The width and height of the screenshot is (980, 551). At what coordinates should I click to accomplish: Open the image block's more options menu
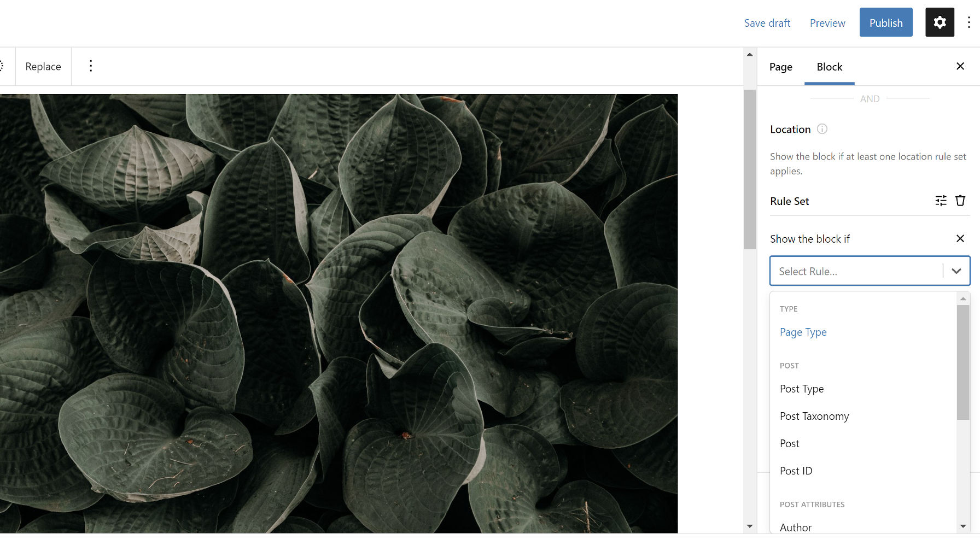[x=91, y=66]
